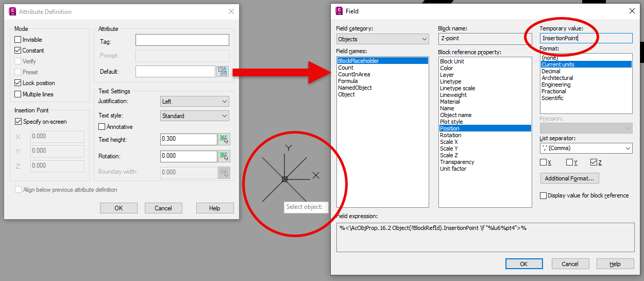644x281 pixels.
Task: Uncheck the Lock position checkbox
Action: pyautogui.click(x=18, y=83)
